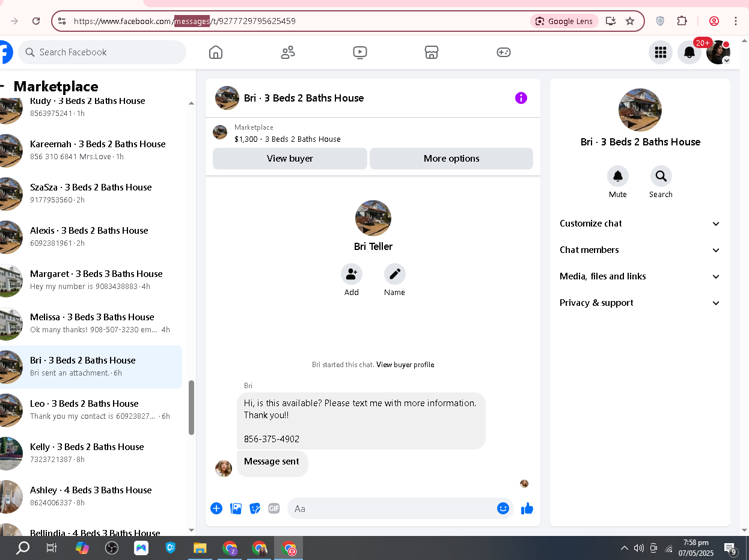Expand Chat members section
This screenshot has height=560, width=749.
[x=640, y=250]
